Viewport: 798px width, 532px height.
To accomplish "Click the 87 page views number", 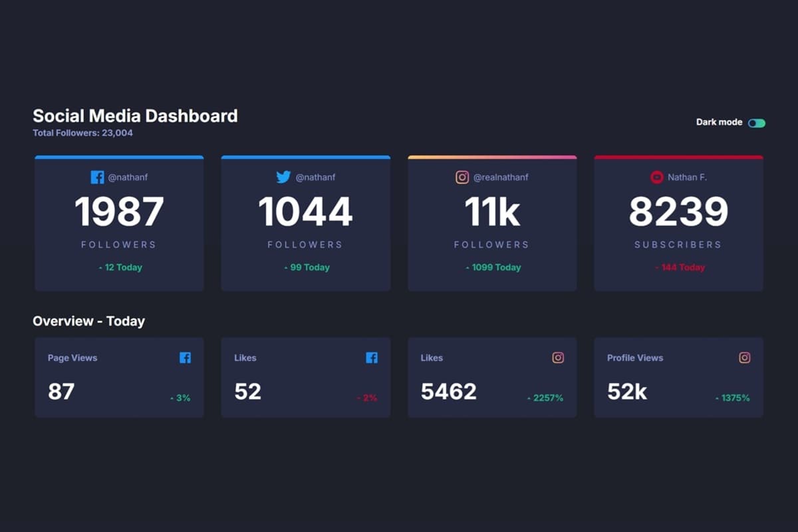I will [61, 391].
